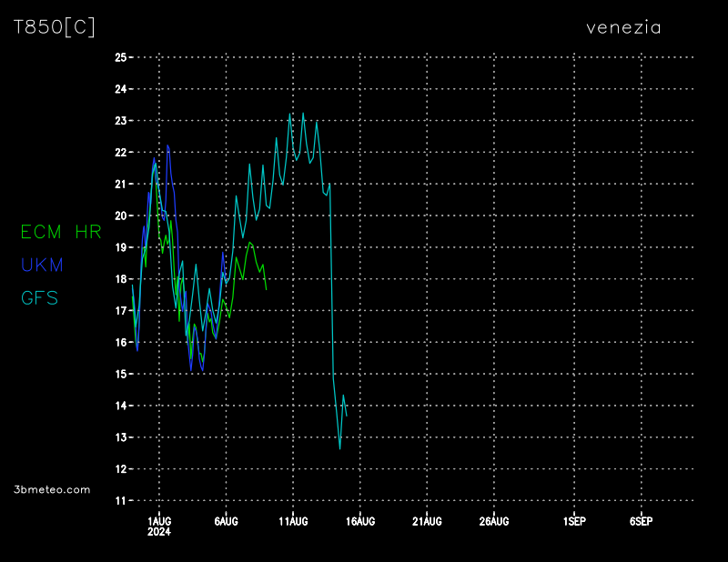Screen dimensions: 728x562
Task: Click the T850[C] chart title
Action: click(x=55, y=27)
